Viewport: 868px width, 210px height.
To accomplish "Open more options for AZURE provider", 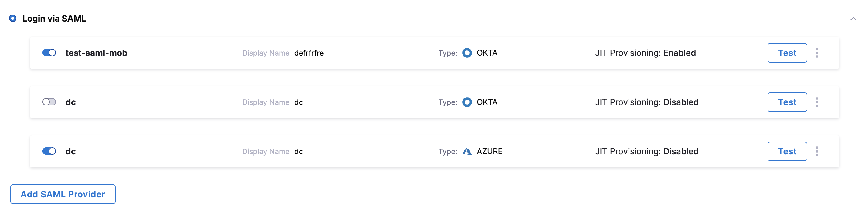I will point(816,151).
